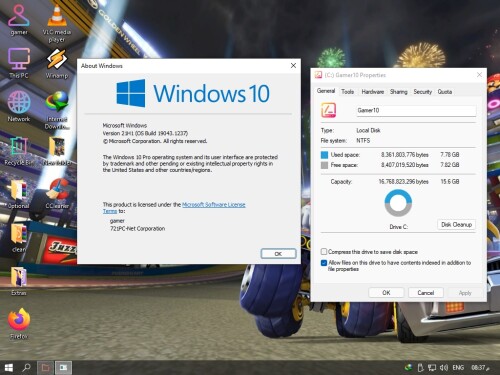Select the active winver taskbar button

(63, 367)
